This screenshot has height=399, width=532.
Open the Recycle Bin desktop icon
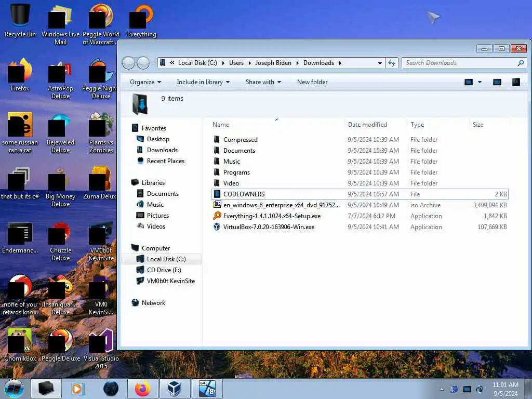pyautogui.click(x=20, y=20)
